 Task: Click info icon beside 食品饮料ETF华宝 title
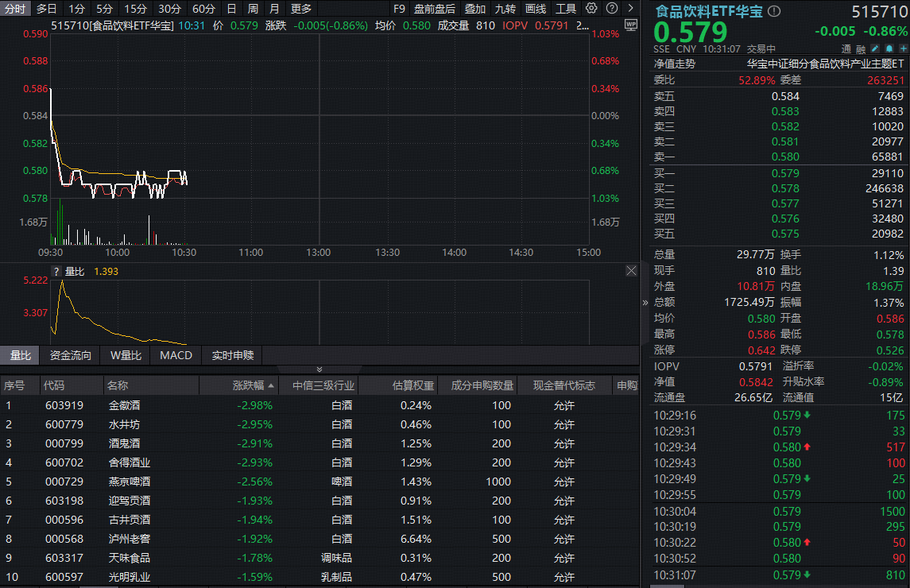pyautogui.click(x=775, y=12)
